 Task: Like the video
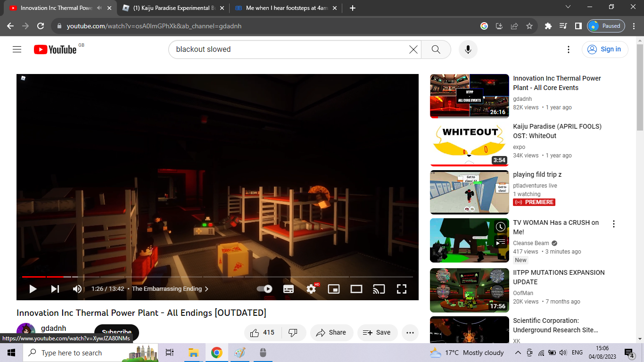point(263,333)
